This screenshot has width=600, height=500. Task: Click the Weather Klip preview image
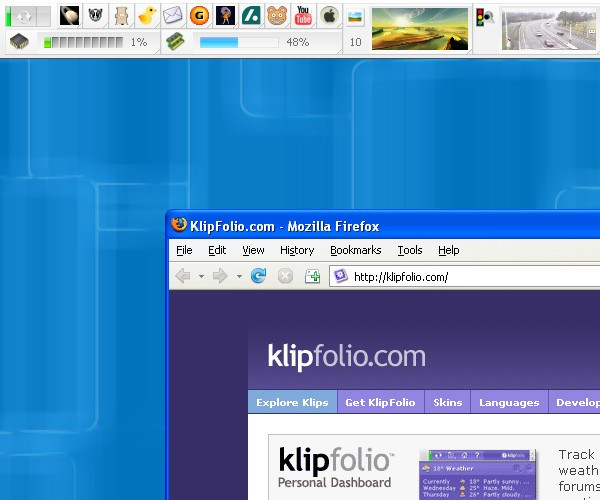(478, 474)
